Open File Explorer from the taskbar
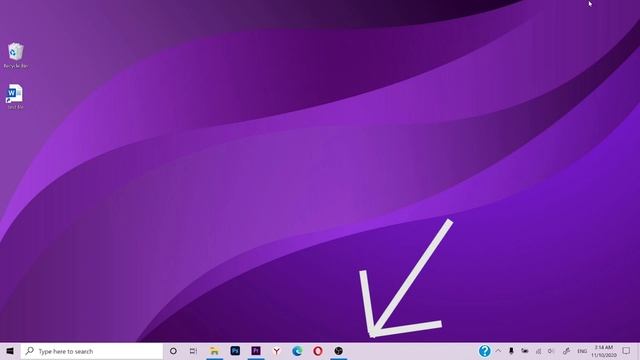The height and width of the screenshot is (360, 640). [x=214, y=351]
